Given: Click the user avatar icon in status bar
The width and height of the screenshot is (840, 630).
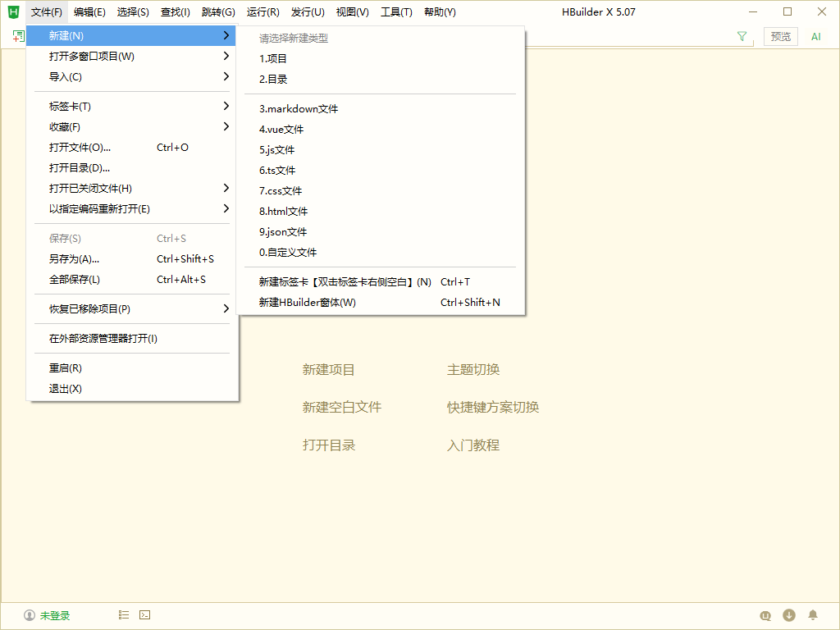Looking at the screenshot, I should [x=30, y=615].
